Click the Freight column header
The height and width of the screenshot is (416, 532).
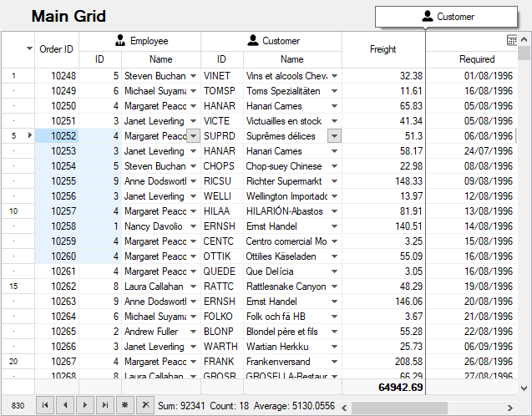pos(383,50)
